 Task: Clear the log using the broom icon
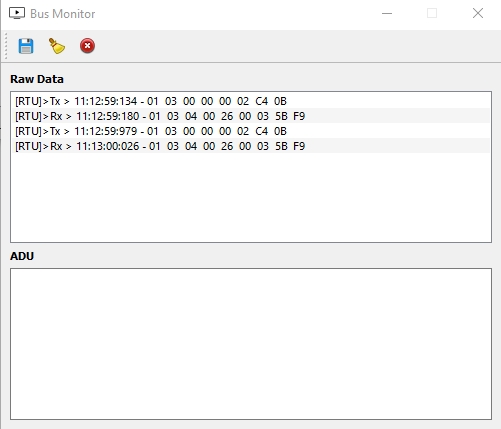pos(57,46)
